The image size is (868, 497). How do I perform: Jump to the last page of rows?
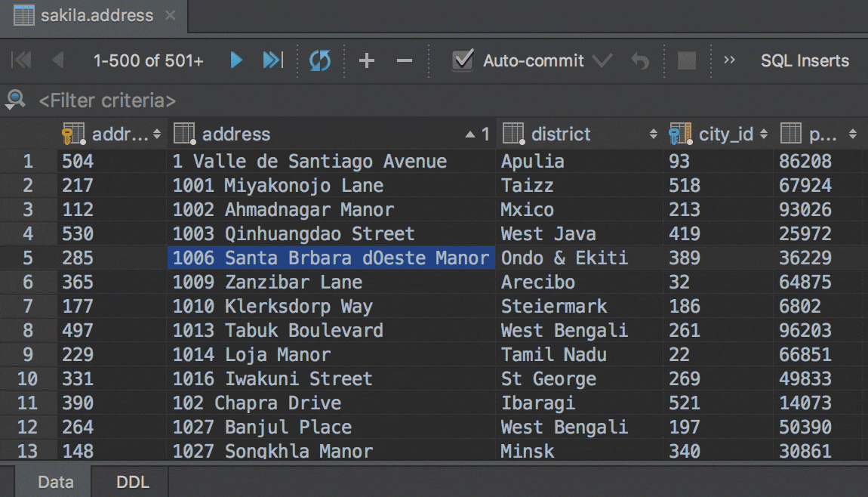click(273, 60)
